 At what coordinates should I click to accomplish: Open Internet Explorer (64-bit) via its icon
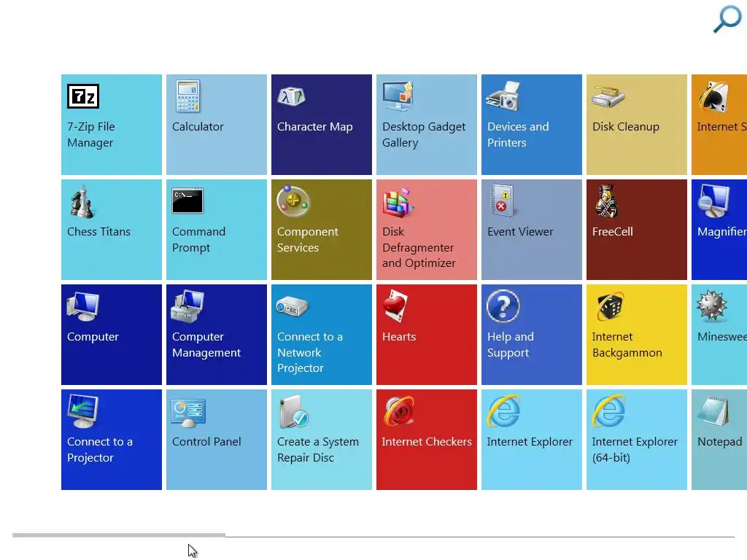(x=608, y=411)
